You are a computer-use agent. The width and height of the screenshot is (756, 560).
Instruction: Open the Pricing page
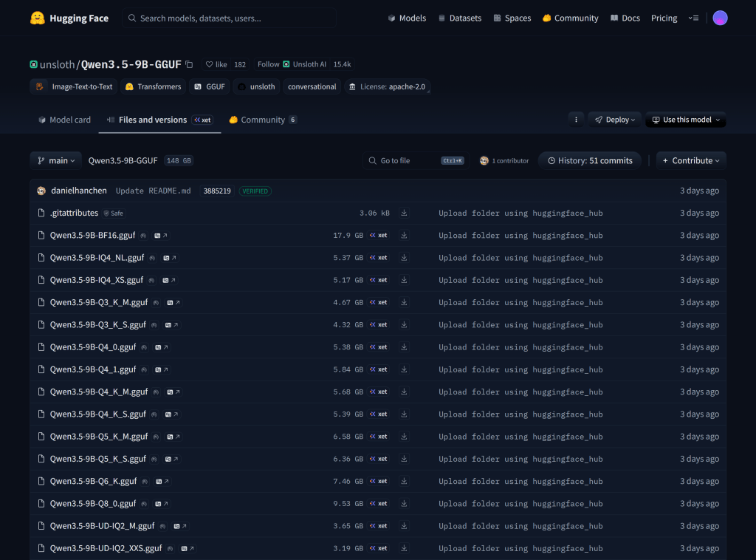click(664, 18)
